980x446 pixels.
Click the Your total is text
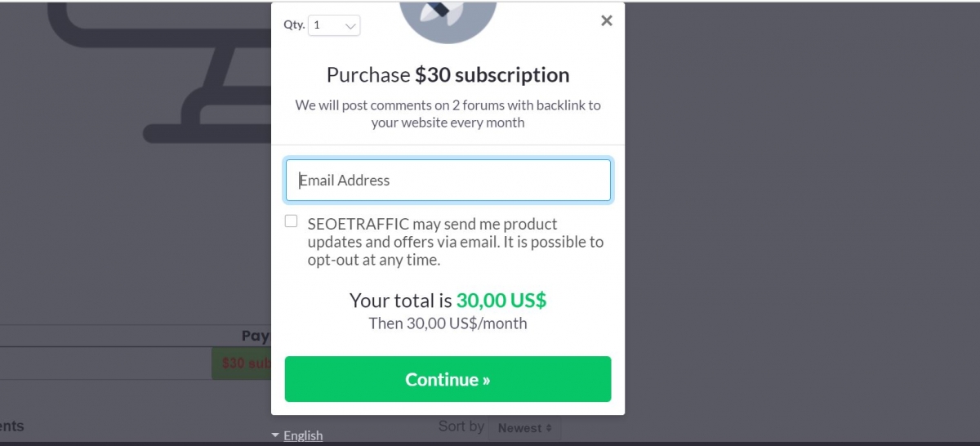[400, 301]
